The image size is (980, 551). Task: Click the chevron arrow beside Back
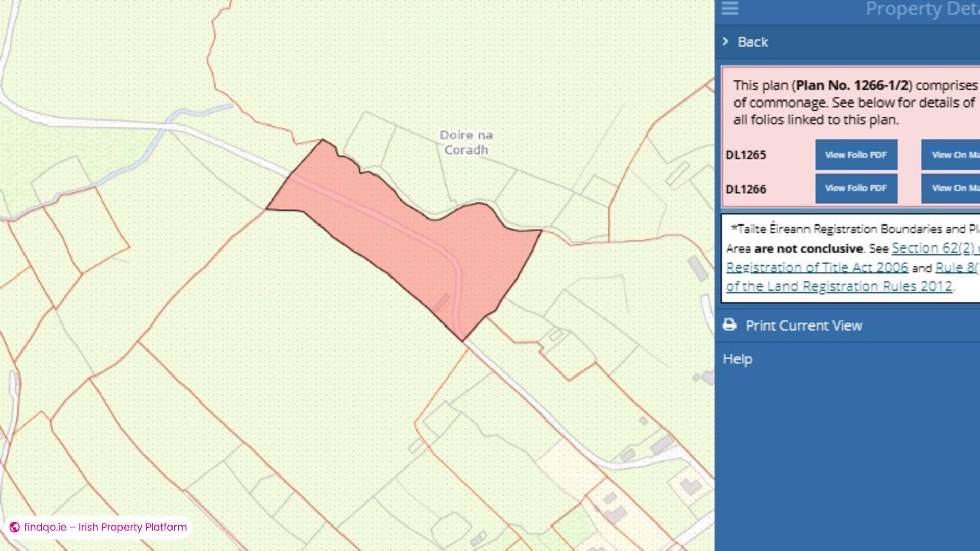click(x=725, y=42)
